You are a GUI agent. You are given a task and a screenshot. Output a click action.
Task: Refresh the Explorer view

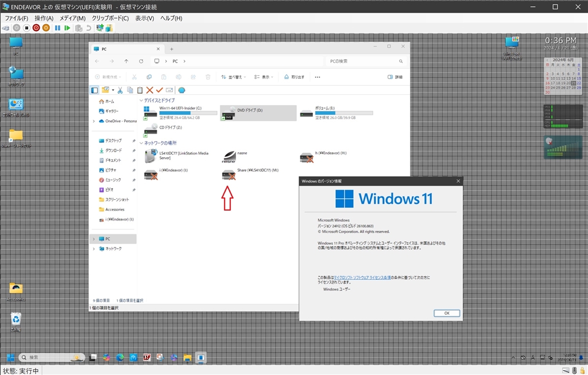tap(141, 61)
